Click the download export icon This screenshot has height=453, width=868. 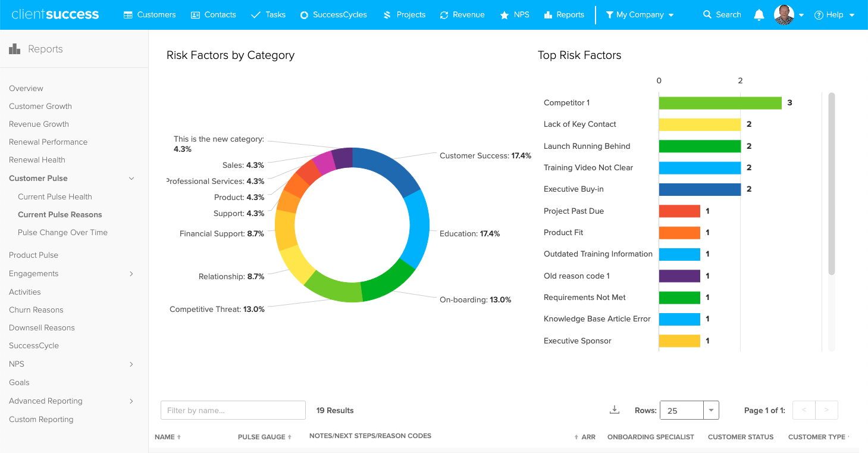pos(615,410)
